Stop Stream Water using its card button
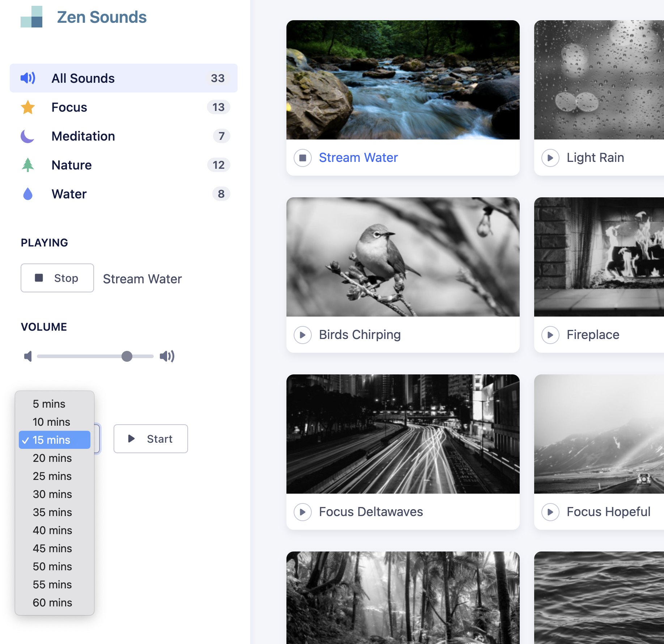 [x=303, y=158]
